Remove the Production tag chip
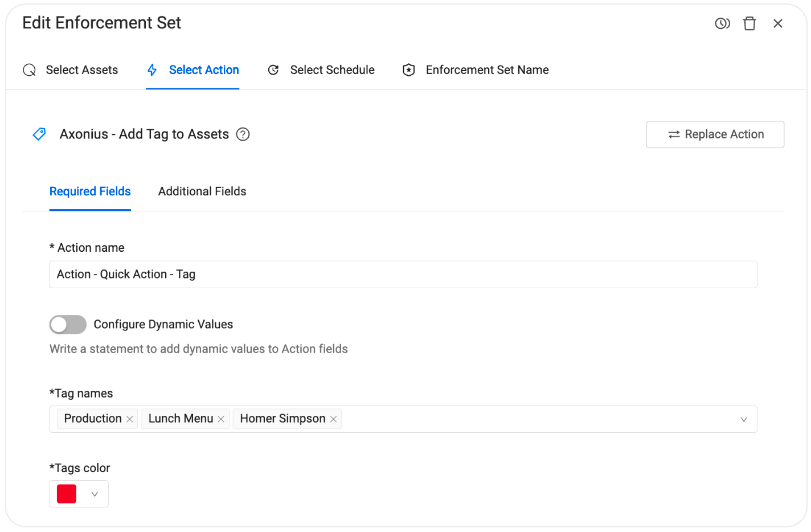Viewport: 811px width, 532px height. tap(130, 419)
